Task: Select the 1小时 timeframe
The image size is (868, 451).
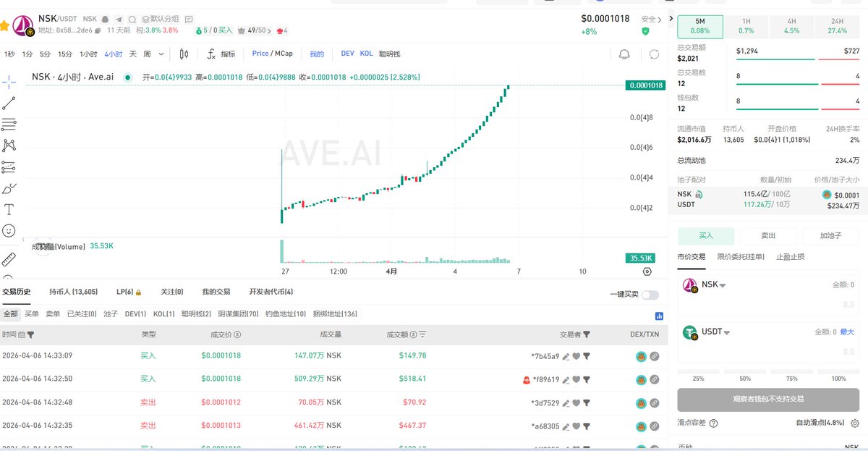Action: (88, 54)
